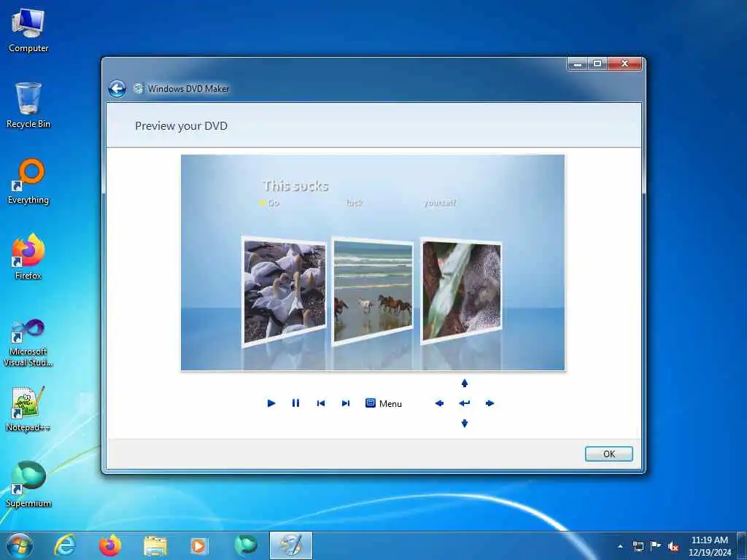Click the Play button under the DVD preview
The width and height of the screenshot is (747, 560).
click(271, 403)
